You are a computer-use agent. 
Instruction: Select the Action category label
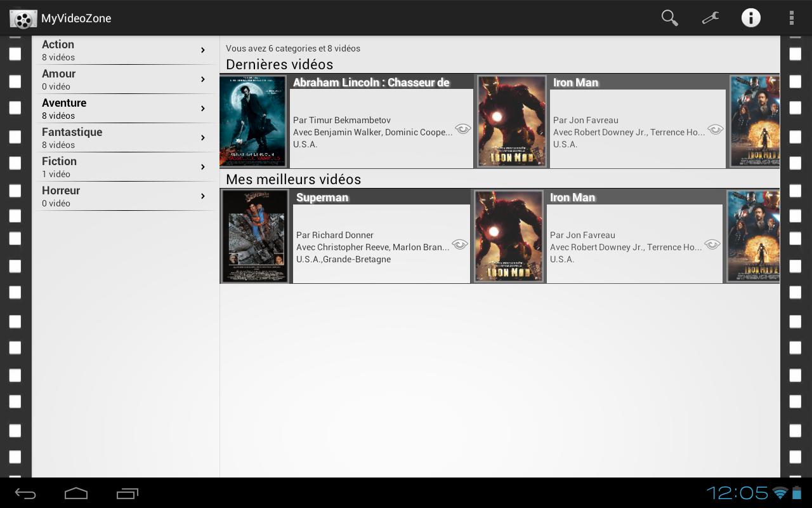coord(58,44)
